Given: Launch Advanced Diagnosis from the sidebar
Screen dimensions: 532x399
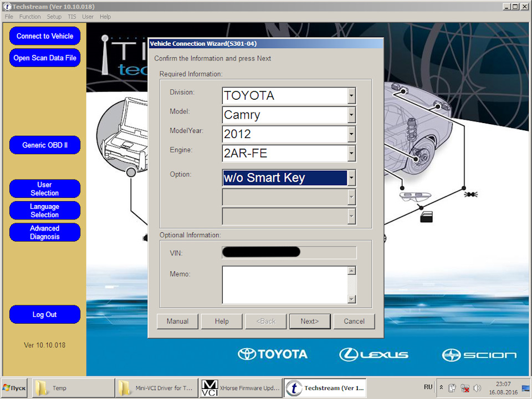Looking at the screenshot, I should click(45, 232).
